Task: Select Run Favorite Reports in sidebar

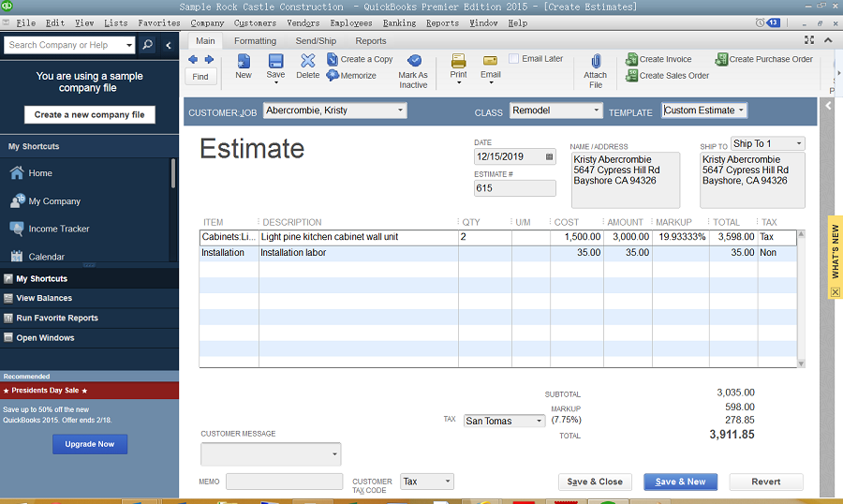Action: pyautogui.click(x=89, y=318)
